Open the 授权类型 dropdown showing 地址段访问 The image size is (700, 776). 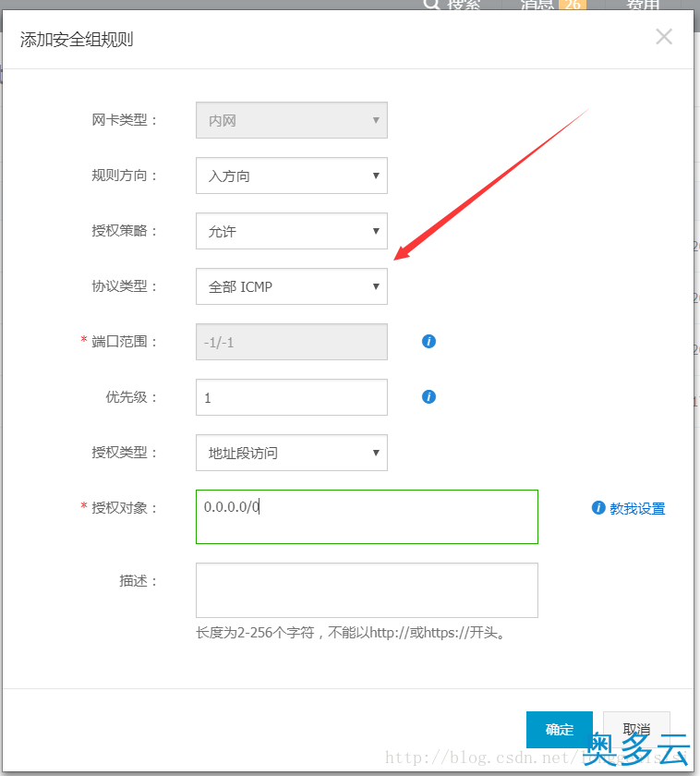tap(292, 453)
